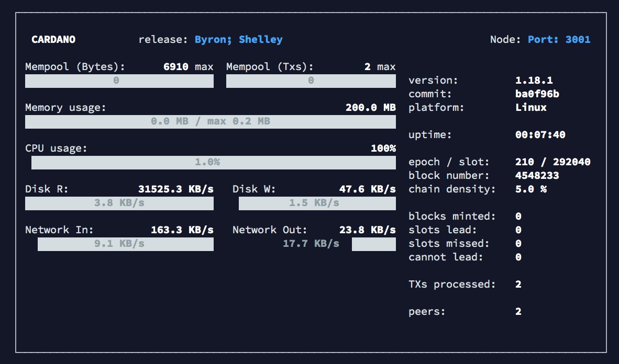Select the 'Byron; Shelley' release value
This screenshot has height=364, width=619.
tap(238, 39)
